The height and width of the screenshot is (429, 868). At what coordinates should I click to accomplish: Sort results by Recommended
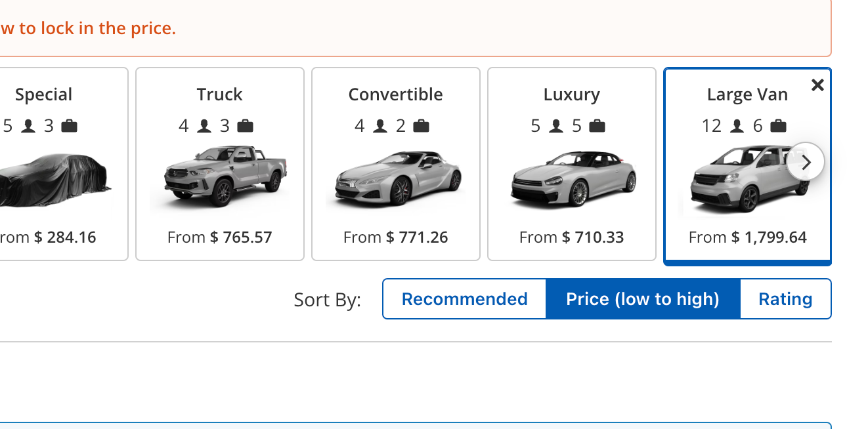click(464, 299)
